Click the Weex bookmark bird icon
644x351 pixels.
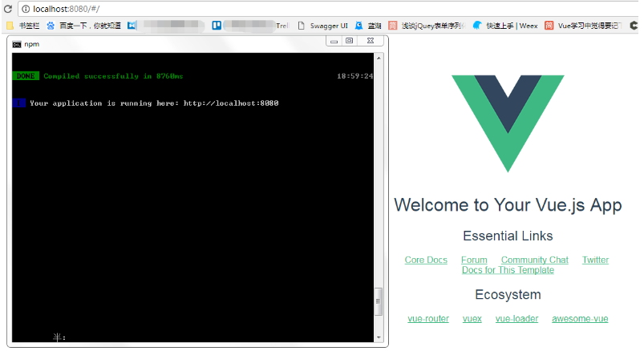point(477,26)
